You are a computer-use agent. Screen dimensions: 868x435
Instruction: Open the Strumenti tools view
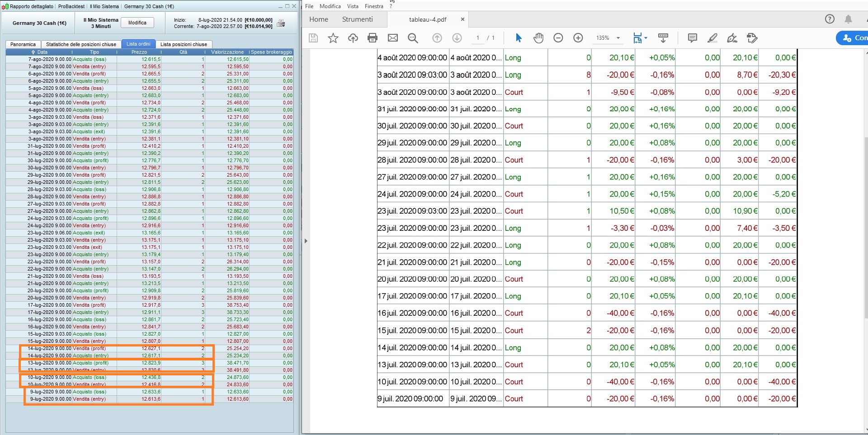tap(357, 19)
